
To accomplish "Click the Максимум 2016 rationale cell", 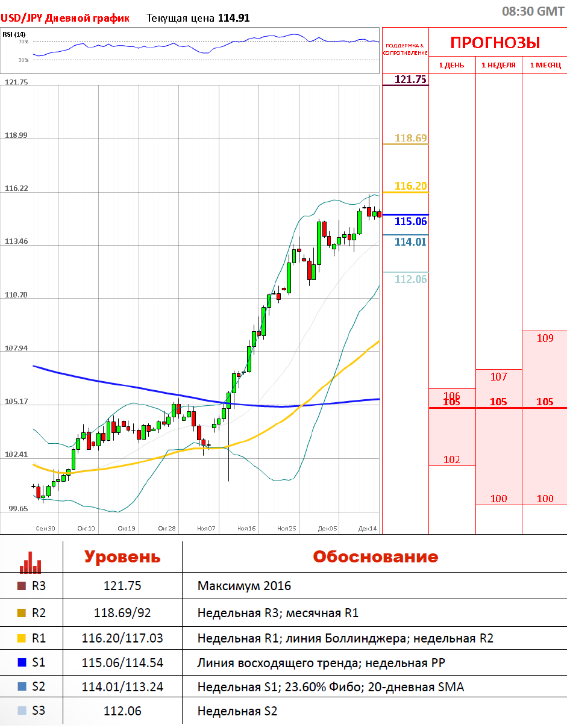I will click(244, 586).
